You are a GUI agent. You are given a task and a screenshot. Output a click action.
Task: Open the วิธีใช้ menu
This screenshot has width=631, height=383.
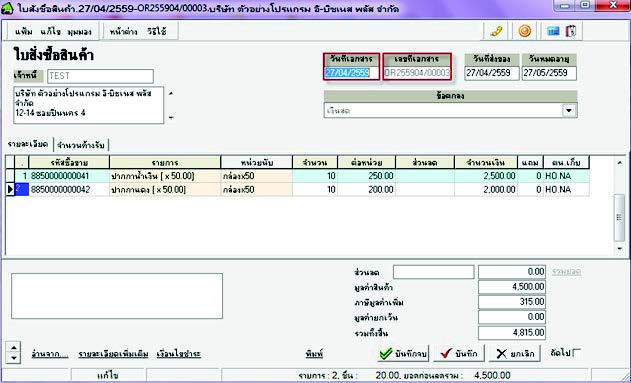(157, 32)
